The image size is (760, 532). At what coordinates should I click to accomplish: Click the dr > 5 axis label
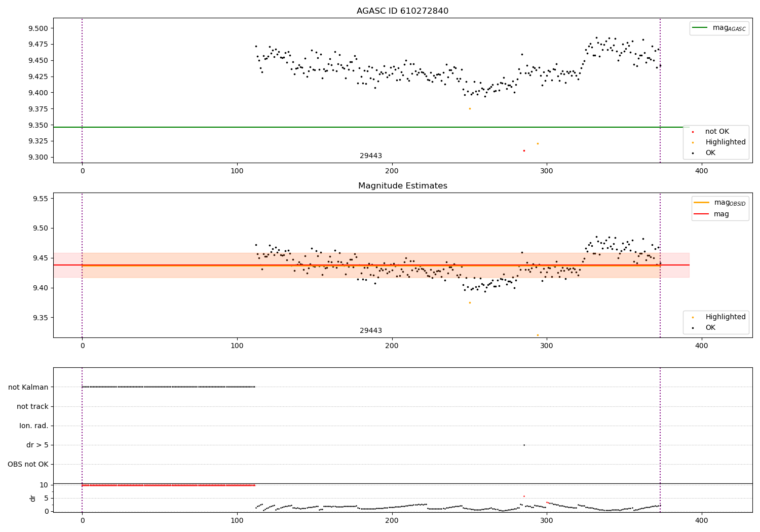pyautogui.click(x=37, y=445)
